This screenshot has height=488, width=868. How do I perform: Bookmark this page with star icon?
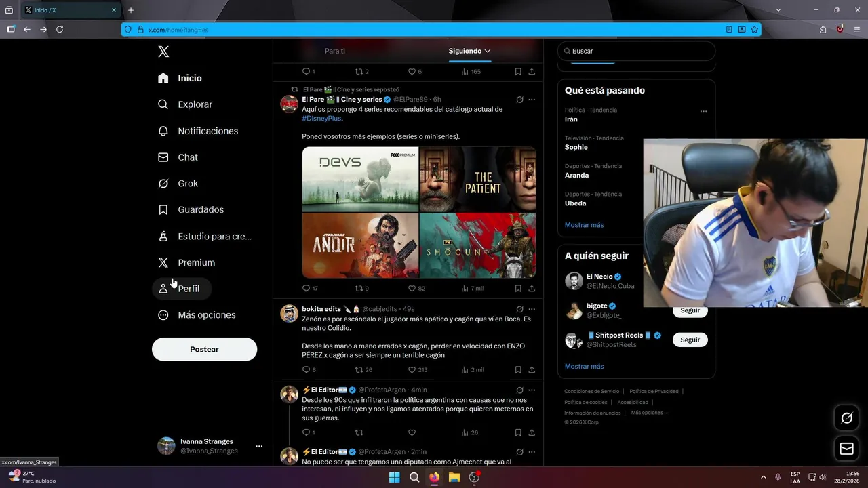pyautogui.click(x=754, y=29)
